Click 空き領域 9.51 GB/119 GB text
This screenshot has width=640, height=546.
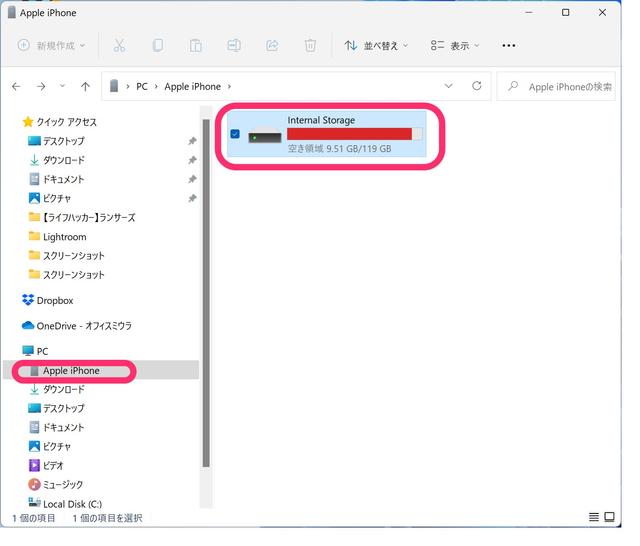pyautogui.click(x=340, y=149)
